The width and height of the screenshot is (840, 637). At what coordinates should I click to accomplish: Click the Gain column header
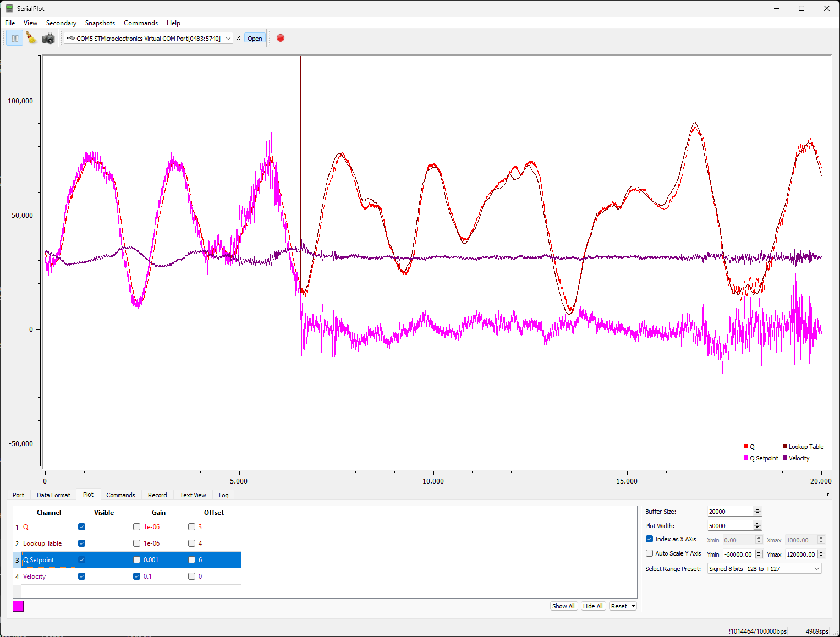point(159,512)
